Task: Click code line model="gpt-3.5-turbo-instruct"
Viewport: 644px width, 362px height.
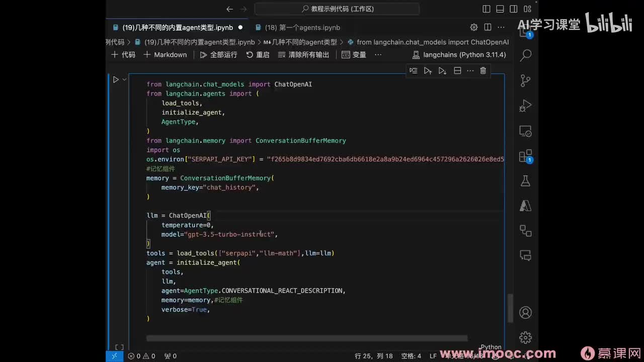Action: (x=219, y=234)
